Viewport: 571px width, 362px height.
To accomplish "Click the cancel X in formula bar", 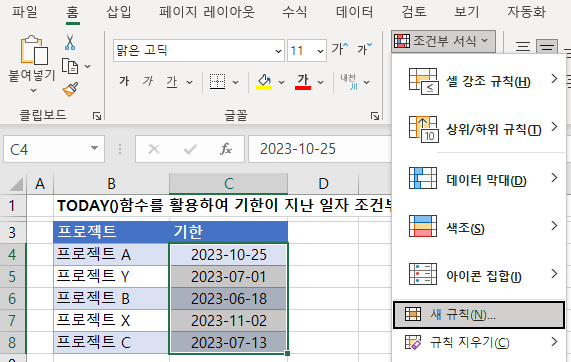I will point(154,149).
